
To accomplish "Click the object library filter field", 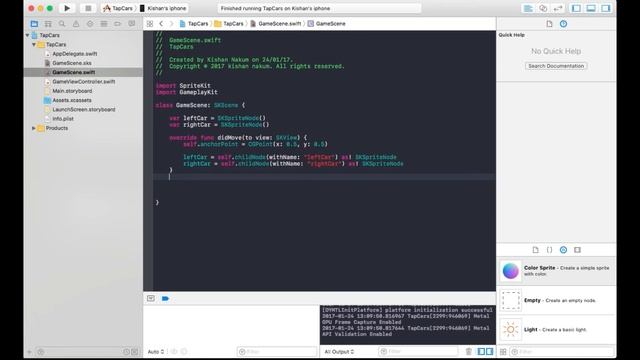I will (x=562, y=351).
